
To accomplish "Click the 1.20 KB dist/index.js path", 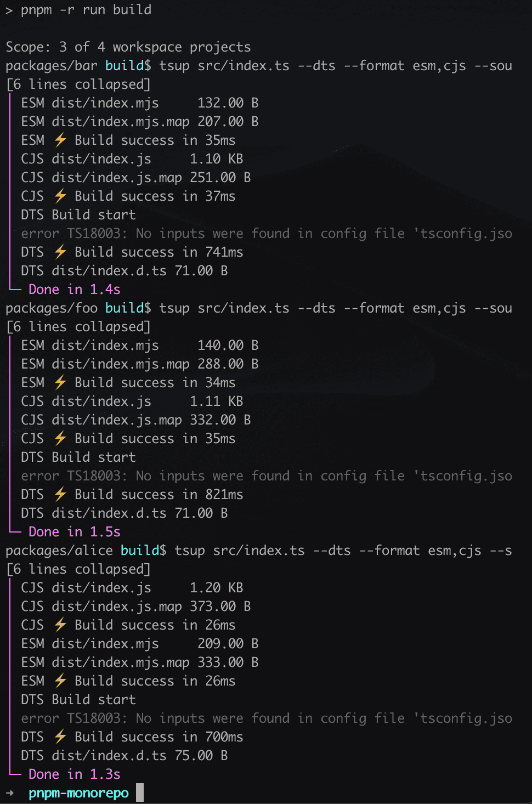I will (101, 588).
